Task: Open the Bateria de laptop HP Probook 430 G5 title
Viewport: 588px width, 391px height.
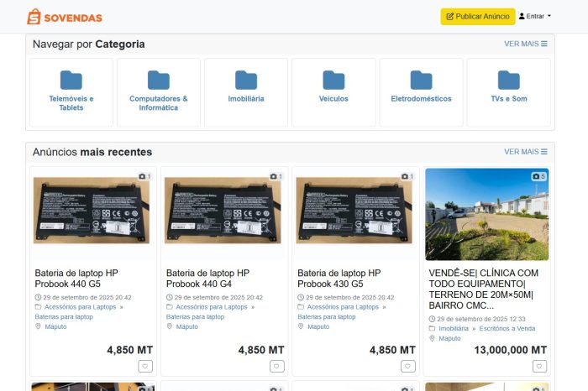Action: pyautogui.click(x=339, y=279)
